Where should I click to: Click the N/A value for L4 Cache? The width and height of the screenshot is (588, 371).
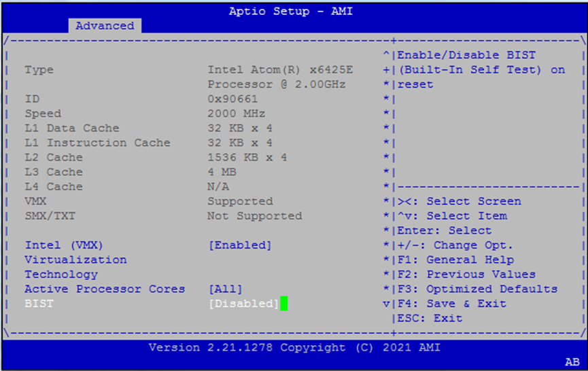coord(218,187)
